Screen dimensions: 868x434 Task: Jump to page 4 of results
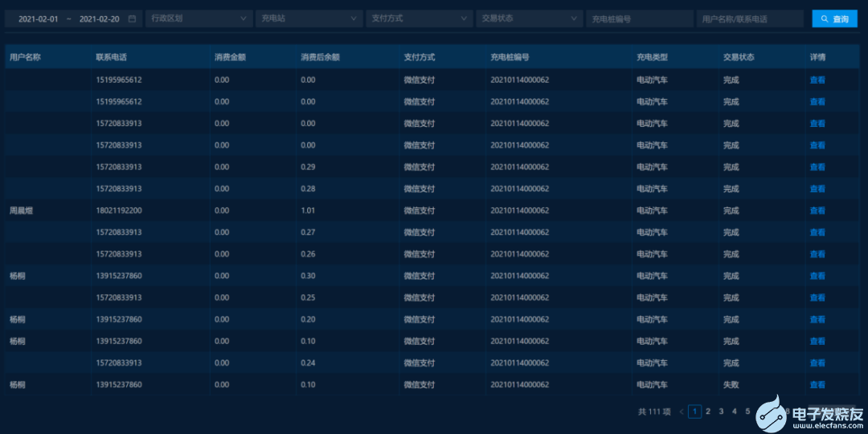pos(735,411)
